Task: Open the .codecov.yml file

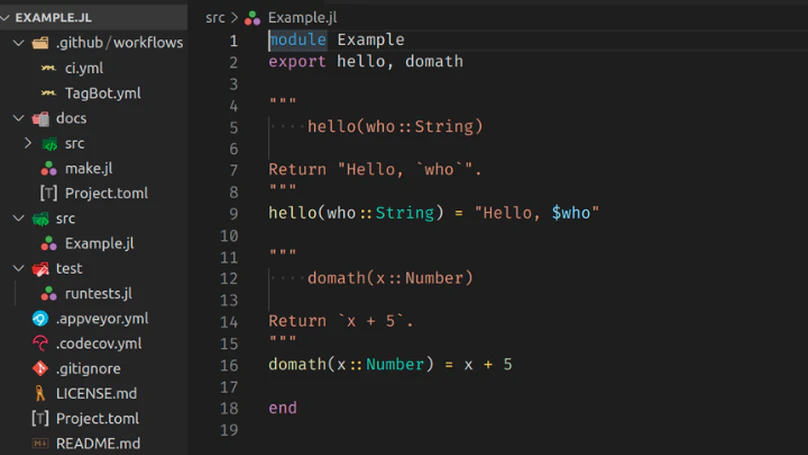Action: coord(98,344)
